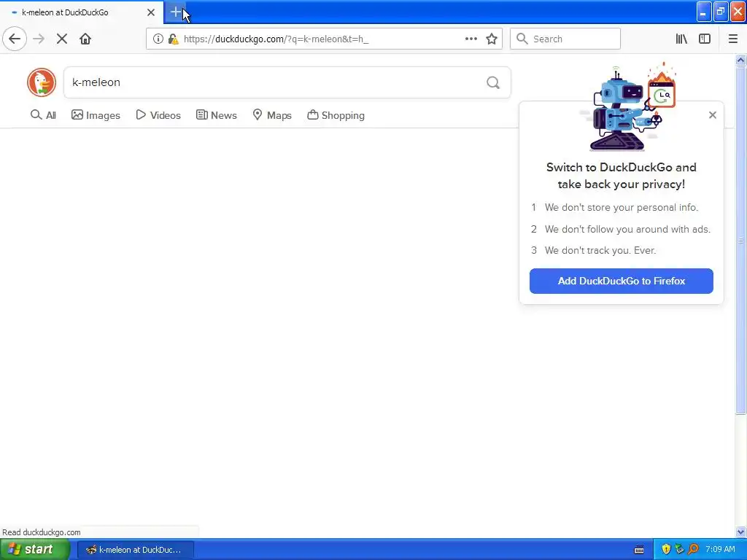Click the orange magnifier tray icon
The width and height of the screenshot is (747, 560).
(693, 550)
